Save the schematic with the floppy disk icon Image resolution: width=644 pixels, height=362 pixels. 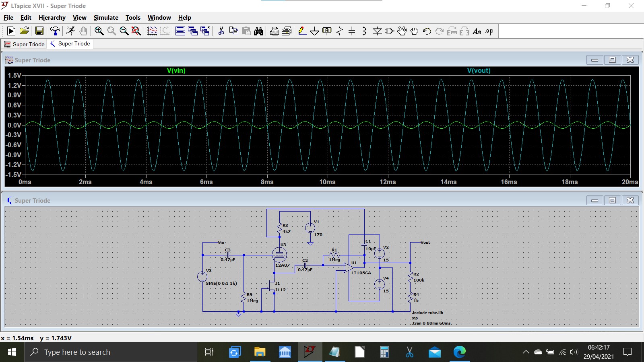[x=39, y=31]
